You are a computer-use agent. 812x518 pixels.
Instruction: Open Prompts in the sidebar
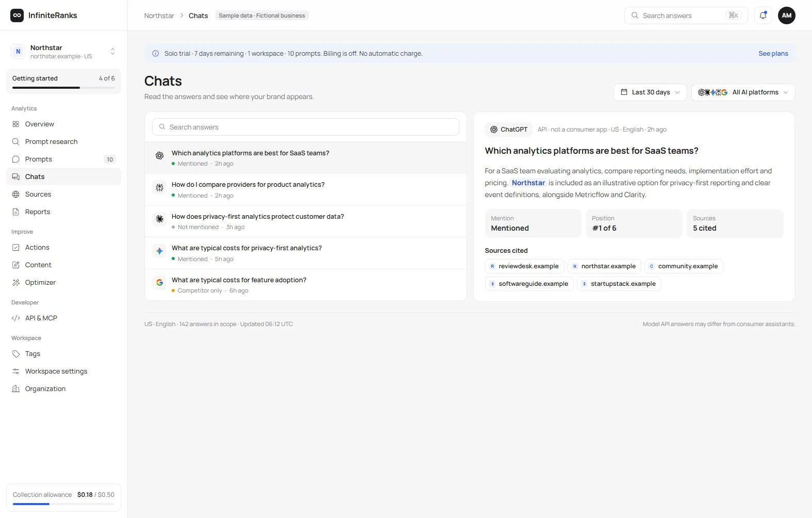click(x=63, y=159)
